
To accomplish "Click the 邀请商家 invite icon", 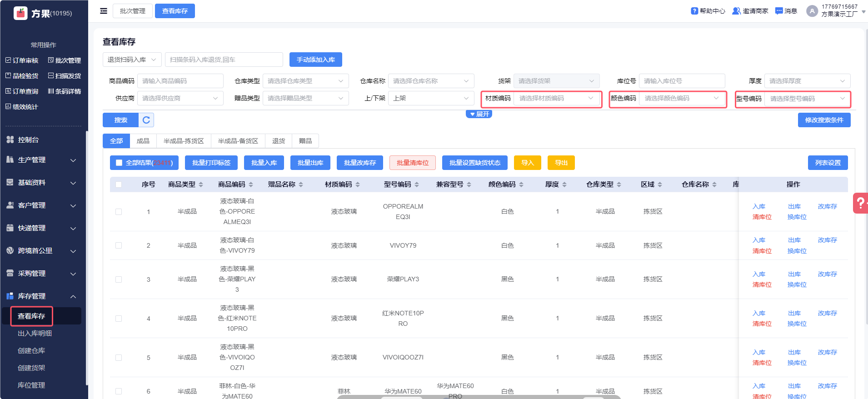I will tap(736, 11).
